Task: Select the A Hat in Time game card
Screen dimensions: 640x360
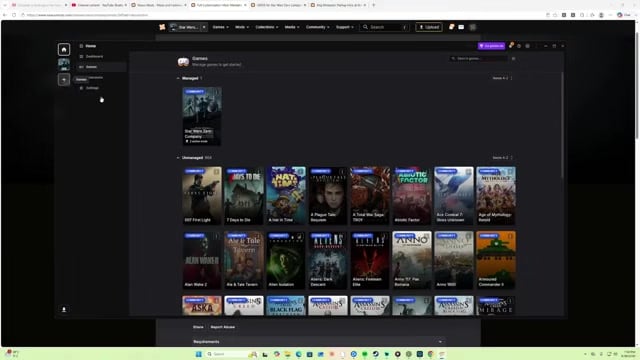Action: [x=286, y=196]
